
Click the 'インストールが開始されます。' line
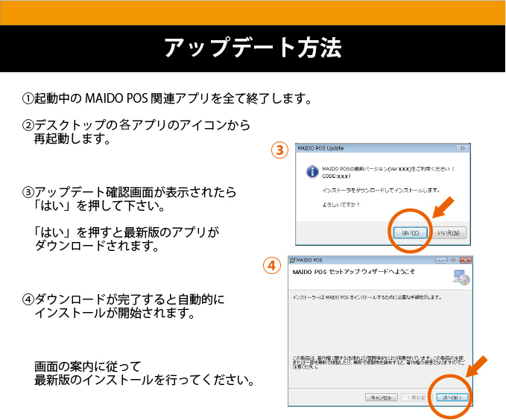[115, 313]
